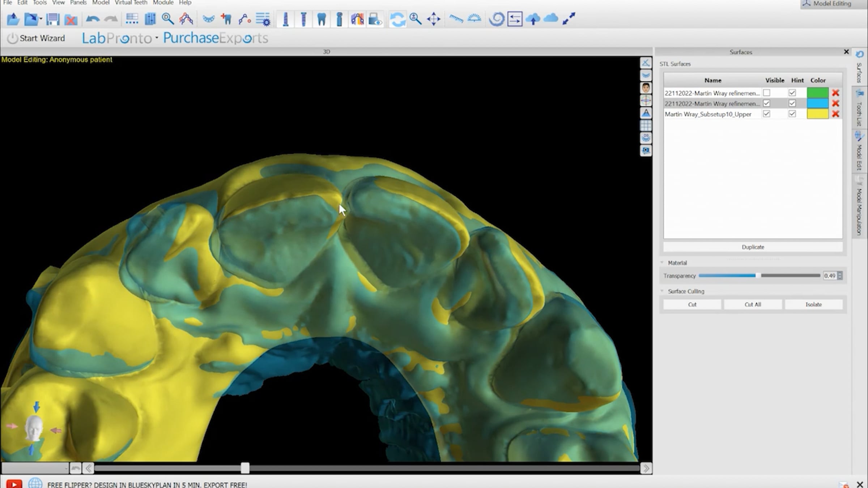The width and height of the screenshot is (868, 488).
Task: Click the Transparency slider handle
Action: (758, 275)
